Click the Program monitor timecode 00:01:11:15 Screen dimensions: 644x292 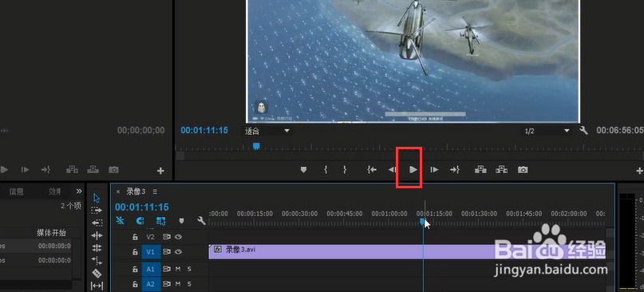(x=204, y=130)
